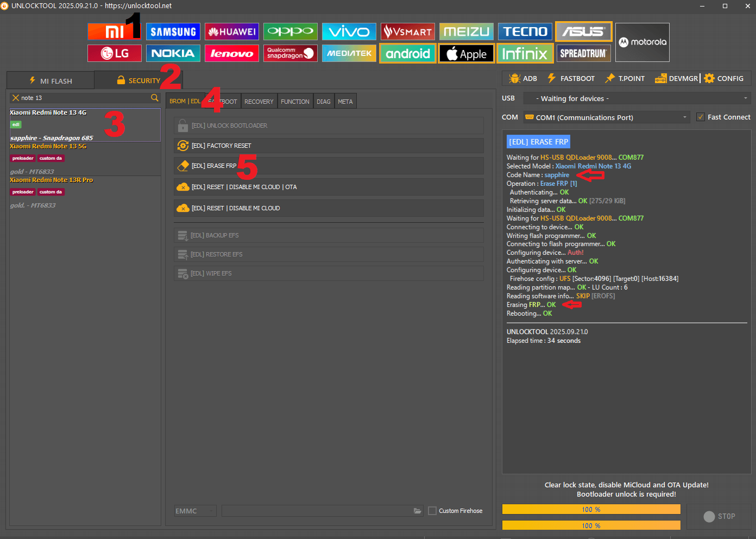This screenshot has height=539, width=756.
Task: Open the MediaTek brand tools
Action: pyautogui.click(x=349, y=53)
